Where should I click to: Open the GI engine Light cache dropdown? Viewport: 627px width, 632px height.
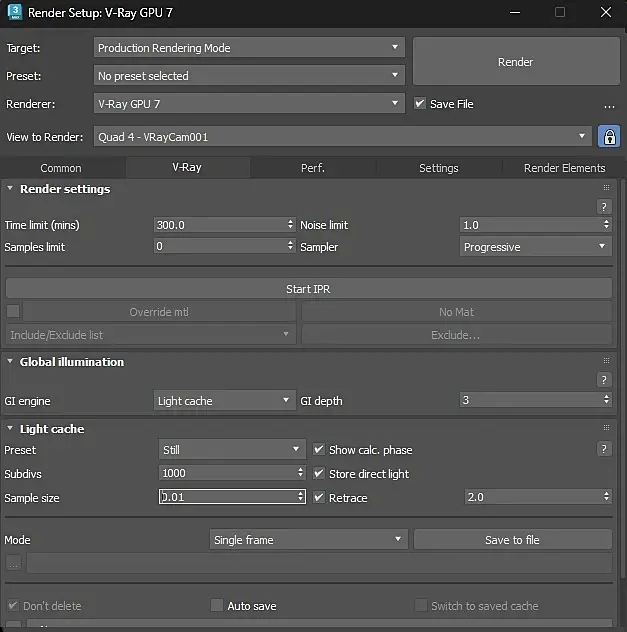point(223,401)
